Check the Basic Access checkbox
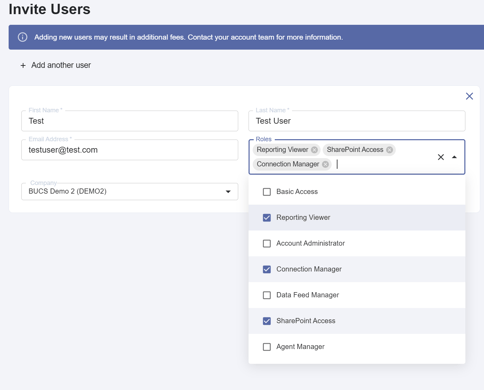Image resolution: width=484 pixels, height=390 pixels. (x=267, y=192)
